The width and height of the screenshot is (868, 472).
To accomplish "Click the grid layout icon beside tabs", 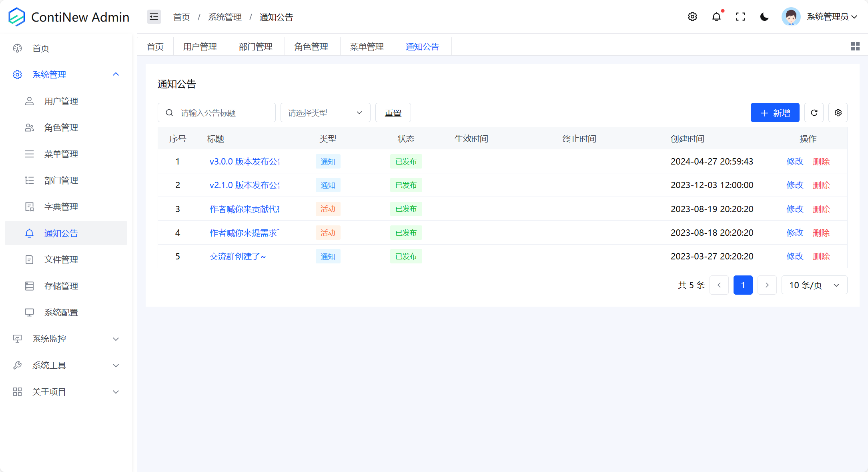I will [x=855, y=46].
